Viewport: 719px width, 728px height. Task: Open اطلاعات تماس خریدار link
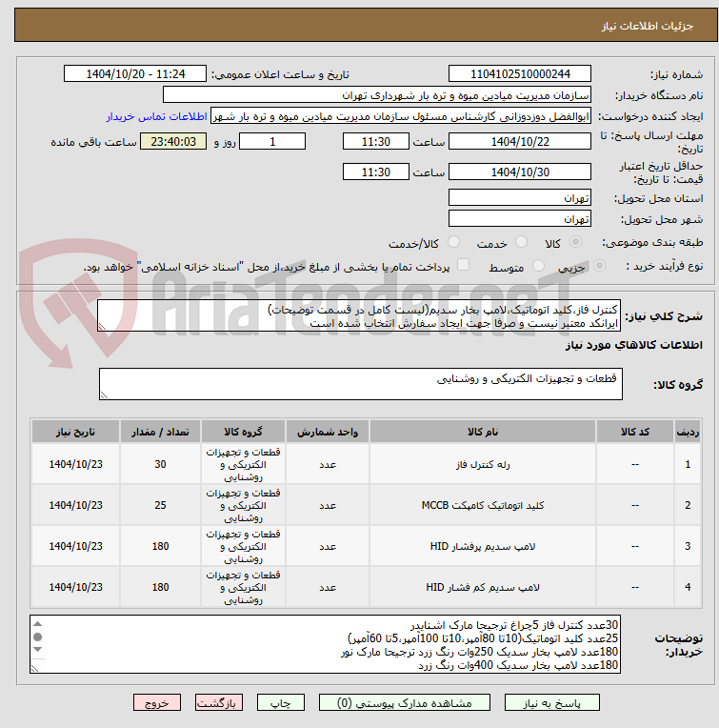[156, 116]
